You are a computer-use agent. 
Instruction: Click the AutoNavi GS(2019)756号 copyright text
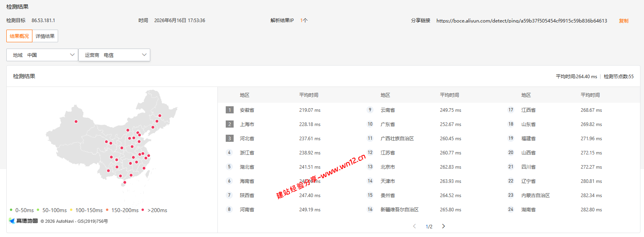click(x=74, y=221)
